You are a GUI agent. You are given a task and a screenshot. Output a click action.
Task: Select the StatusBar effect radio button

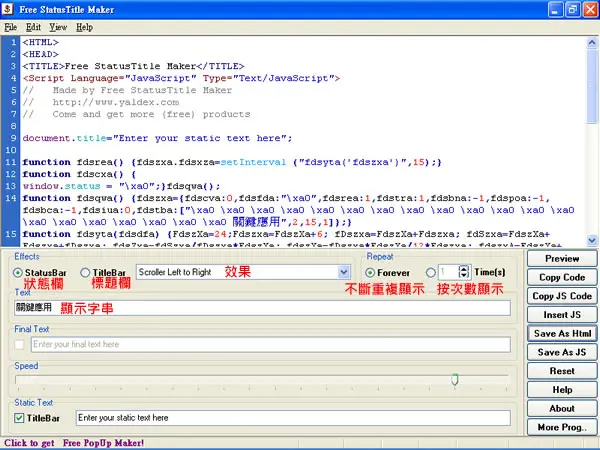[18, 273]
